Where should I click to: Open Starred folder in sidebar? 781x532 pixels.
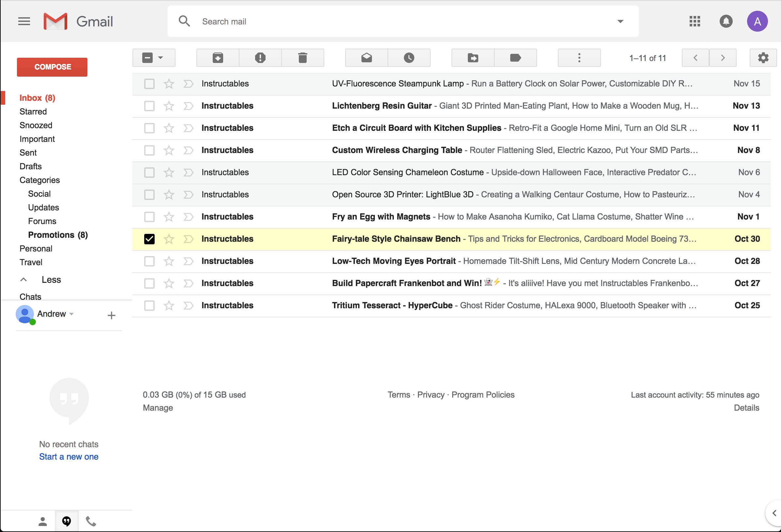tap(34, 112)
